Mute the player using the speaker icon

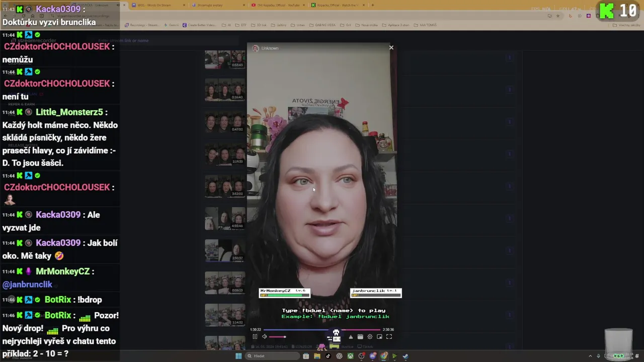[265, 337]
